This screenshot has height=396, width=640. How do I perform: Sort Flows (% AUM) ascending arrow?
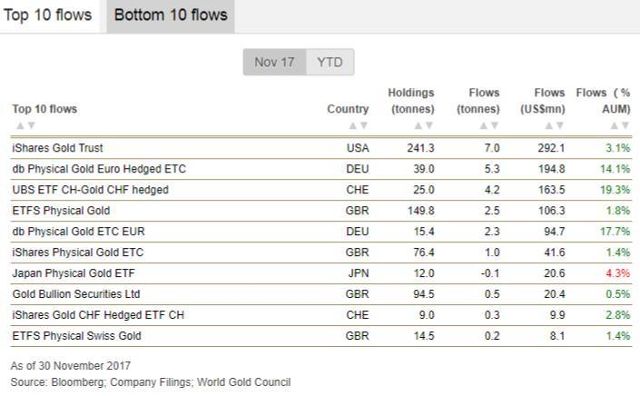614,126
